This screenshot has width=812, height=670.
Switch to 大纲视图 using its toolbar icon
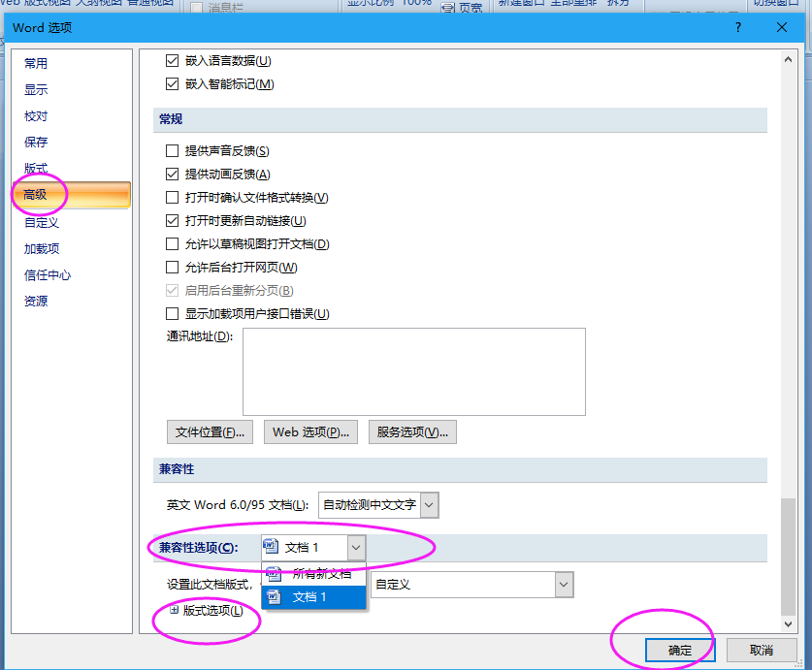(x=92, y=4)
